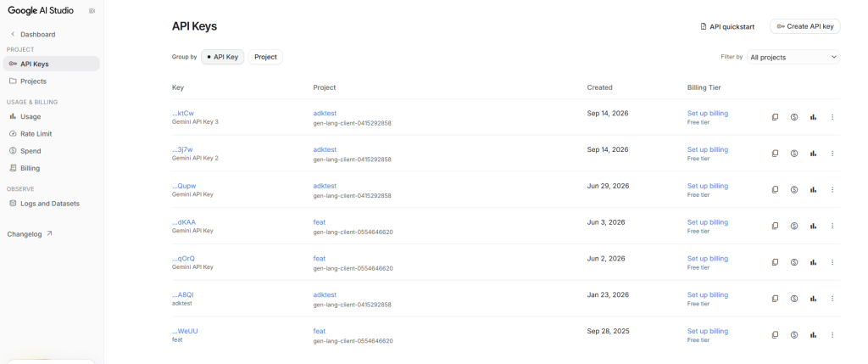Copy the ...A8QI API key
This screenshot has height=364, width=868.
pos(775,299)
